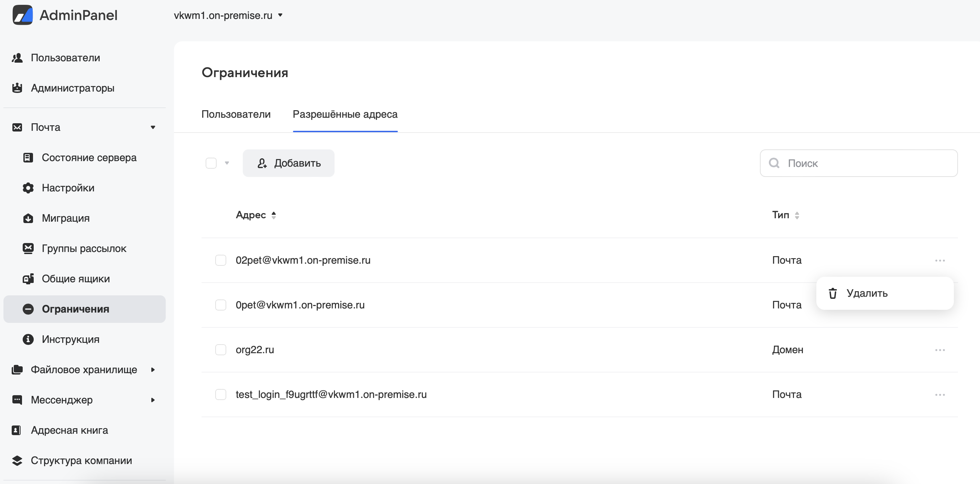Toggle the select-all checkbox above table
This screenshot has width=980, height=484.
211,164
